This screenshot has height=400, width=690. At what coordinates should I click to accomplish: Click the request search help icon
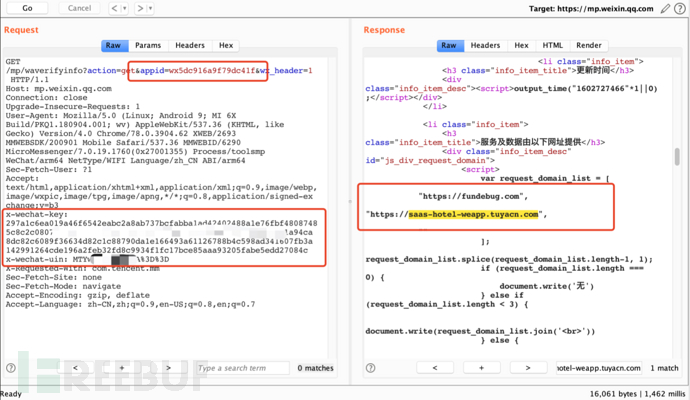pos(11,368)
